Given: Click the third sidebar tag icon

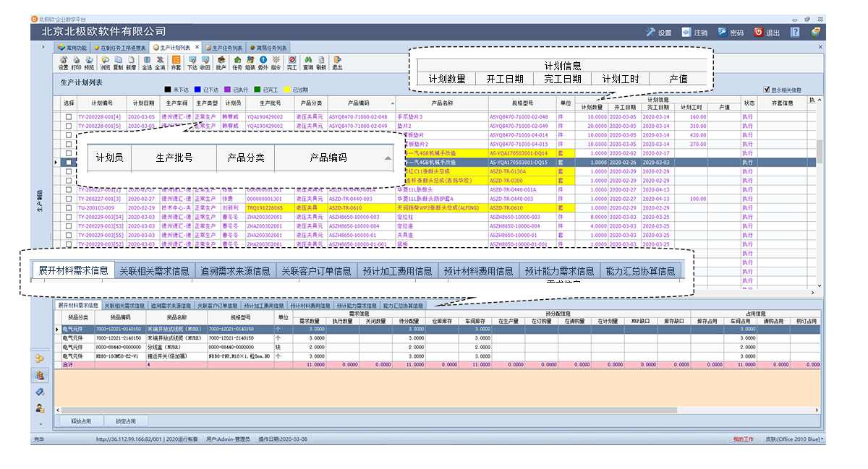Looking at the screenshot, I should [41, 392].
